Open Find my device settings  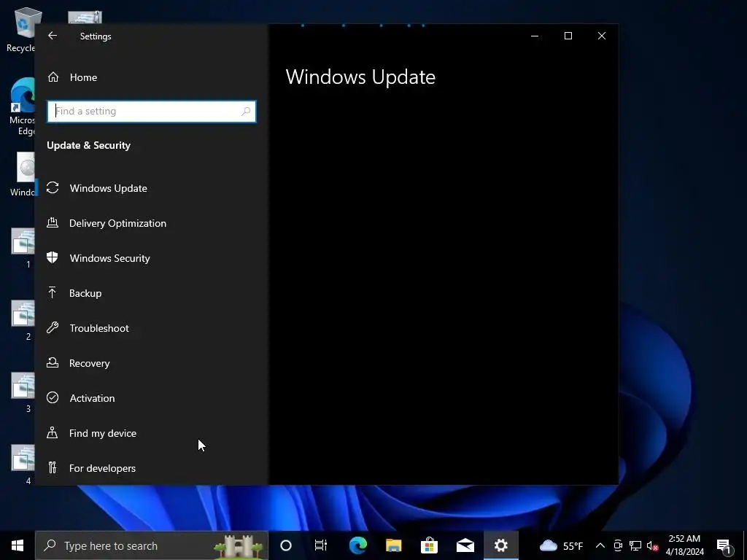pyautogui.click(x=152, y=433)
